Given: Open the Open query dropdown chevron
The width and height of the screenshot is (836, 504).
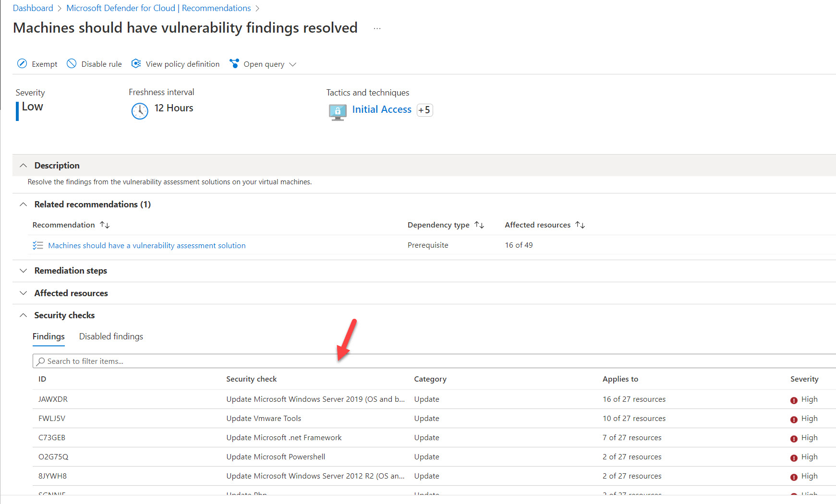Looking at the screenshot, I should (x=292, y=64).
